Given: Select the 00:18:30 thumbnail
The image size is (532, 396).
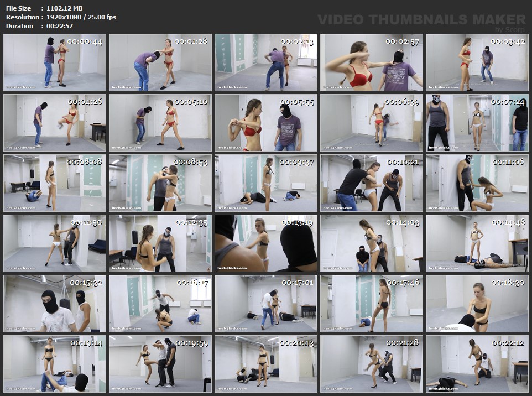Looking at the screenshot, I should pyautogui.click(x=477, y=304).
